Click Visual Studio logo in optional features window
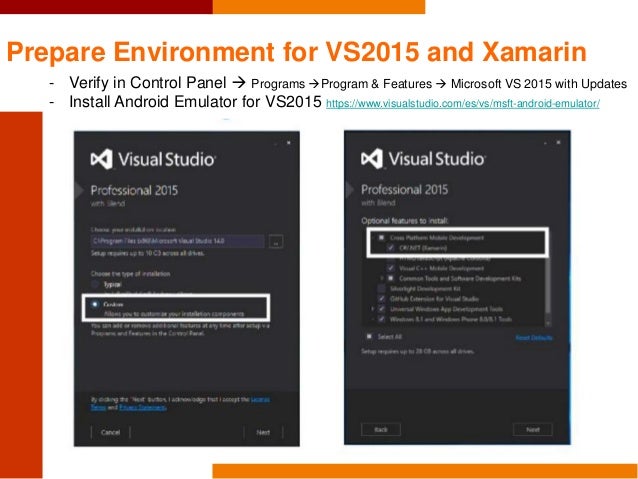 [x=423, y=158]
